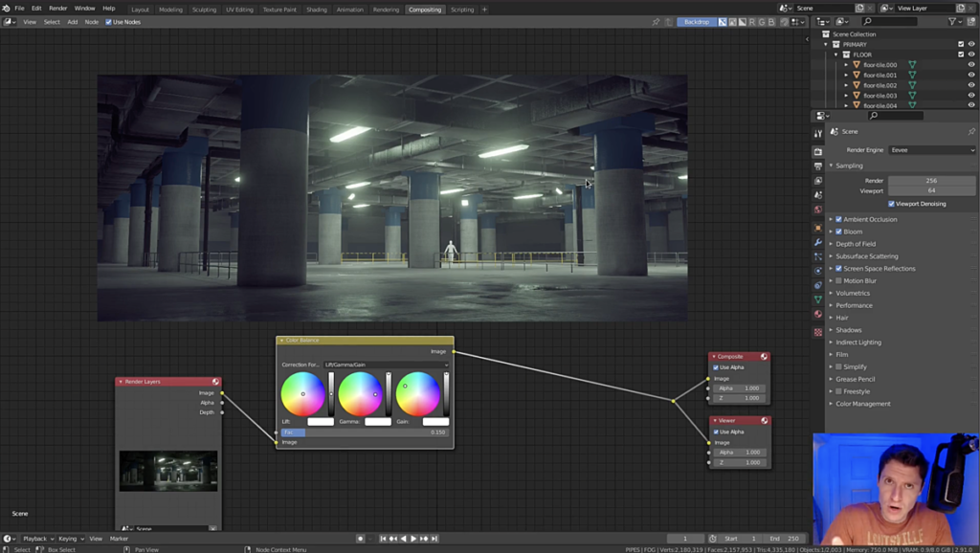Disable Screen Space Reflections checkbox
The height and width of the screenshot is (553, 980).
[x=838, y=269]
